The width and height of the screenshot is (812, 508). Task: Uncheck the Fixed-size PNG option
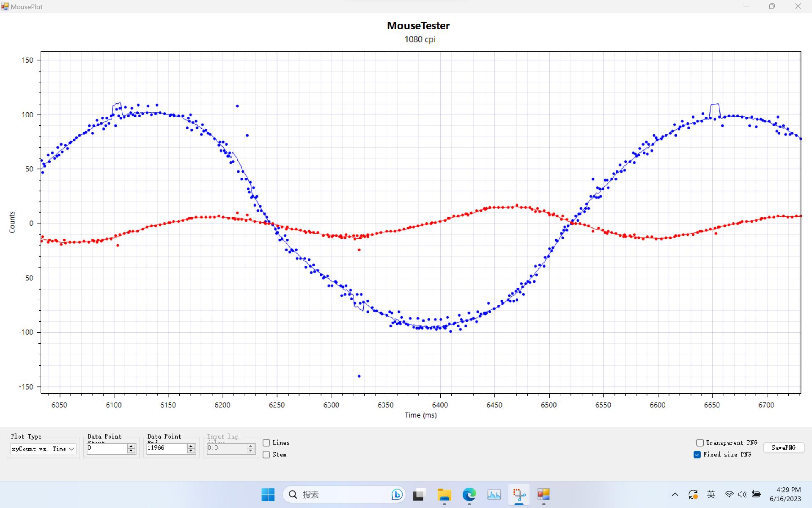click(x=697, y=454)
